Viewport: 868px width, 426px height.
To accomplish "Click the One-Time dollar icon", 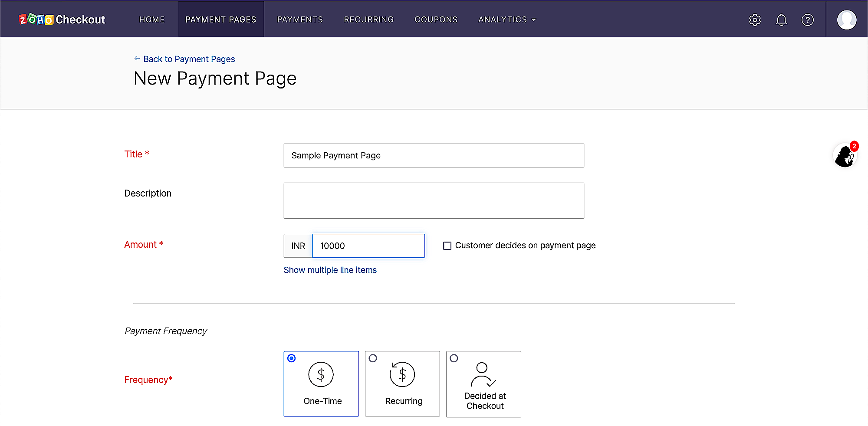I will pyautogui.click(x=321, y=374).
